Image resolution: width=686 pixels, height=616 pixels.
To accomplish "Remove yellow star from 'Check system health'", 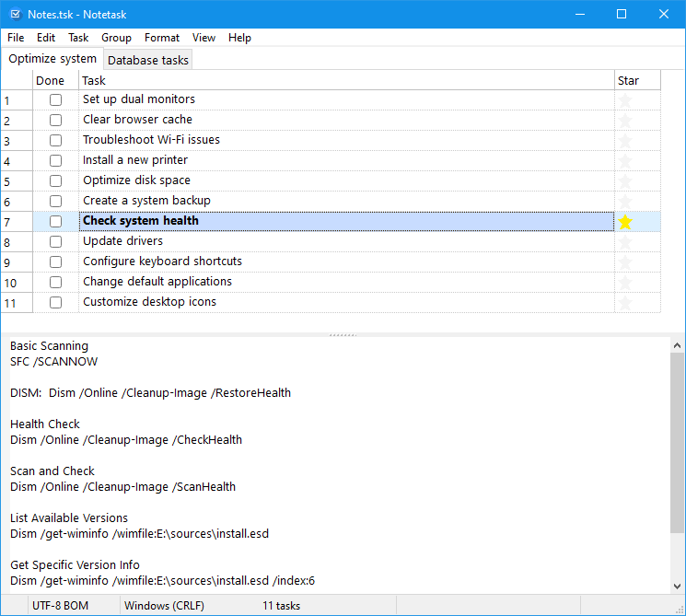I will (x=625, y=222).
